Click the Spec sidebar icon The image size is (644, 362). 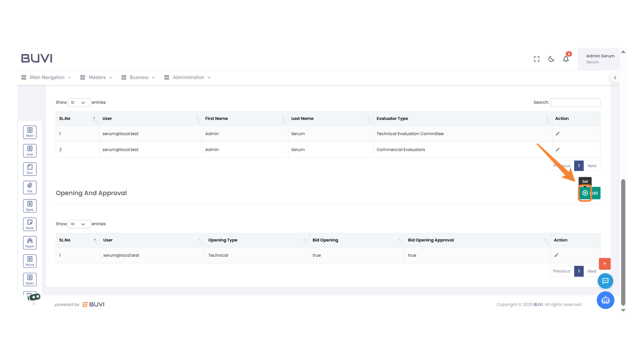coord(30,206)
